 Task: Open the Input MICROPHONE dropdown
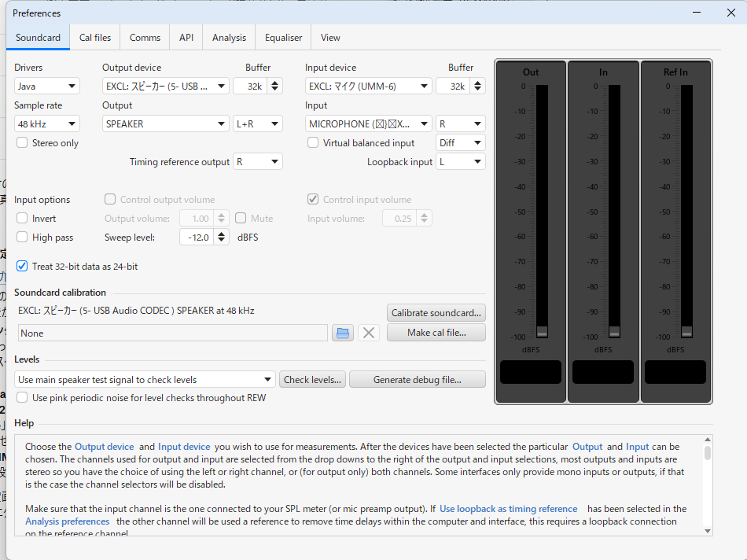pos(368,124)
